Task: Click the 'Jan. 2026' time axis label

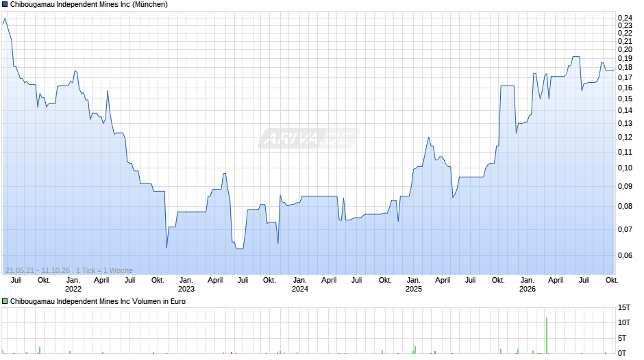Action: coord(528,285)
